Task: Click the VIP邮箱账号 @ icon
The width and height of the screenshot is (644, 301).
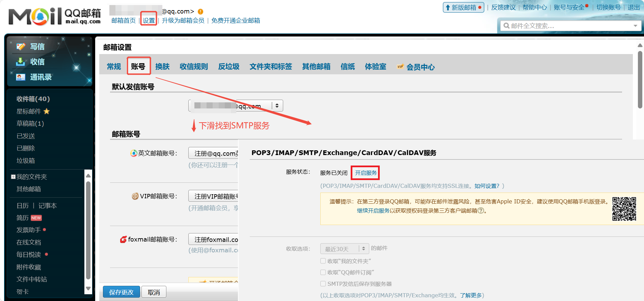Action: pyautogui.click(x=135, y=196)
